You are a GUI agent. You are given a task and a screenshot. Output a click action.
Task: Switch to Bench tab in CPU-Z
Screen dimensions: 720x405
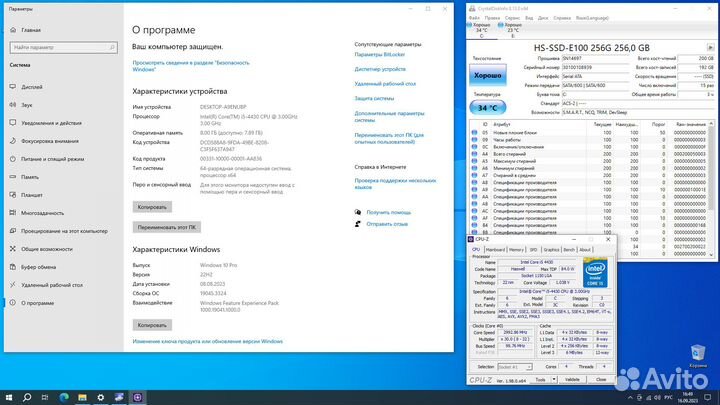(x=568, y=249)
